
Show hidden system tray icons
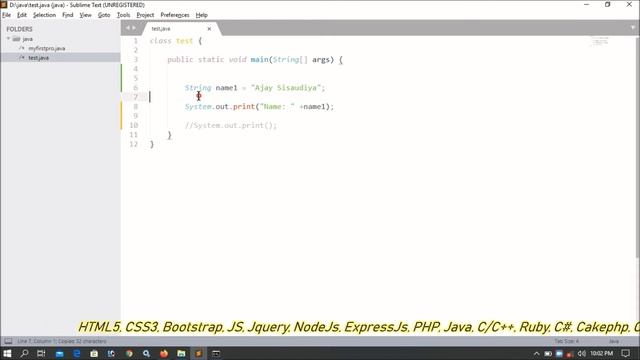(x=536, y=353)
